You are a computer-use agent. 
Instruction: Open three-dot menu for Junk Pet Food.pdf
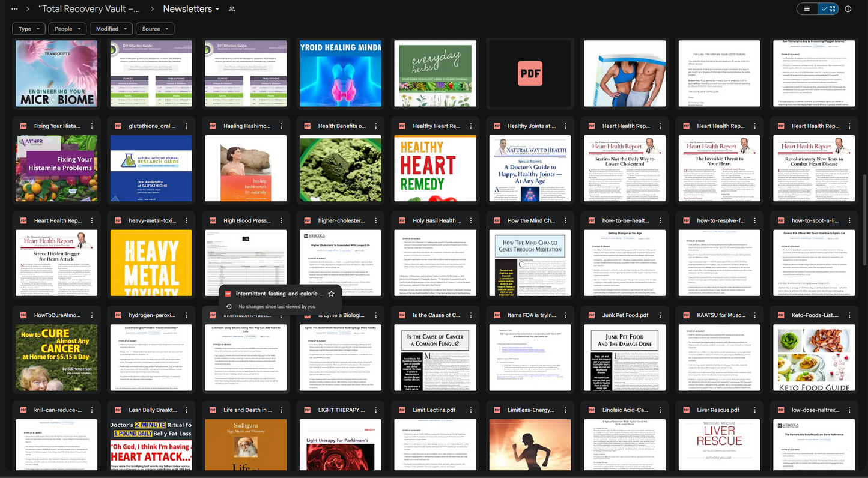tap(660, 315)
